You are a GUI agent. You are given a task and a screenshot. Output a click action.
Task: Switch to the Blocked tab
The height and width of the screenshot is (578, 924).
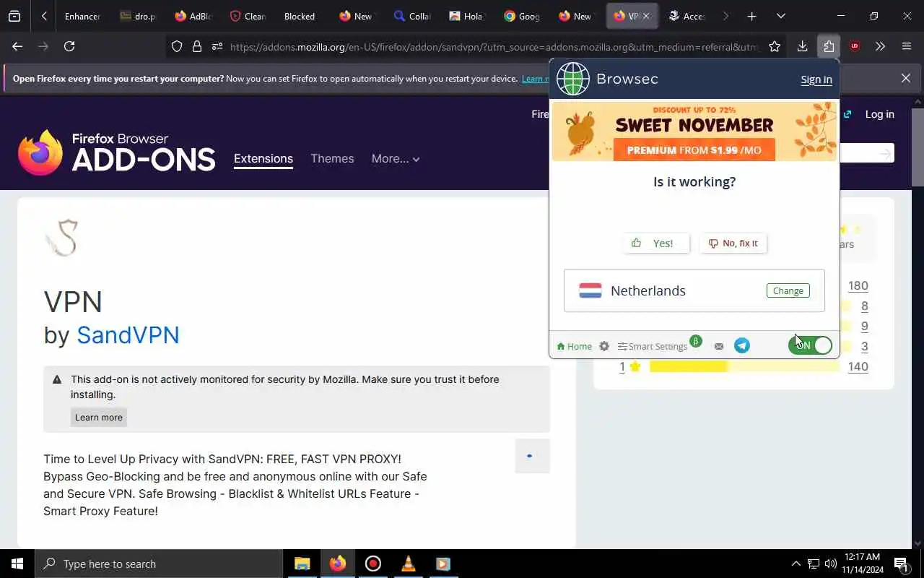click(301, 16)
